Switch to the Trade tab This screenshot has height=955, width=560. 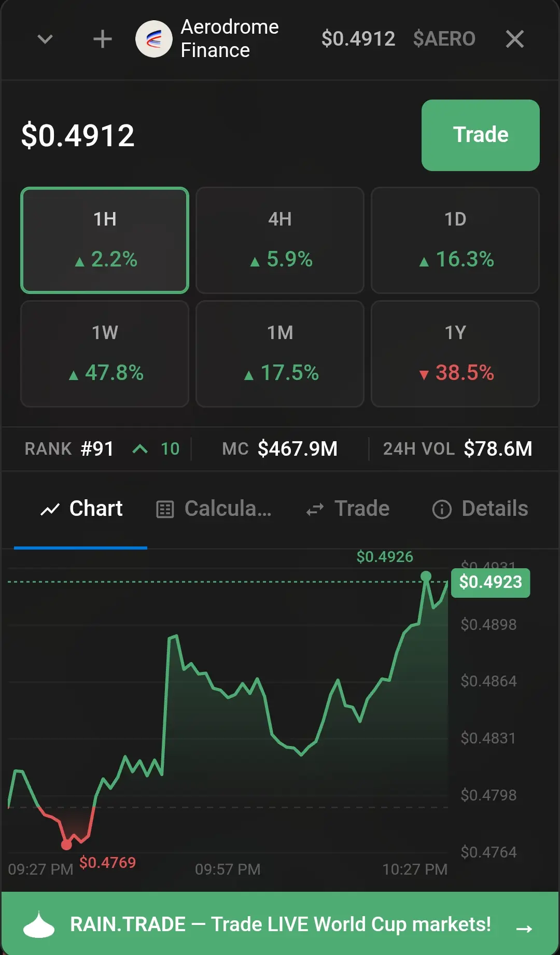347,509
